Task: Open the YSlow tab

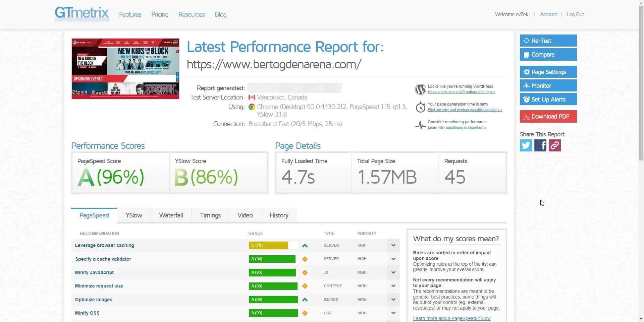Action: click(133, 215)
